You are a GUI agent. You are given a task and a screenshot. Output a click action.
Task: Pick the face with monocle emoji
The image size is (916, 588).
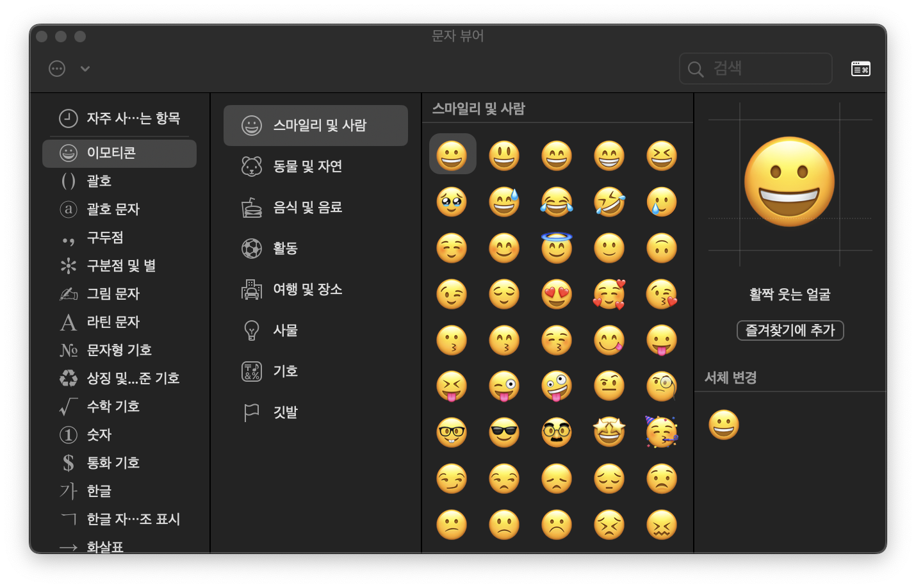coord(662,386)
